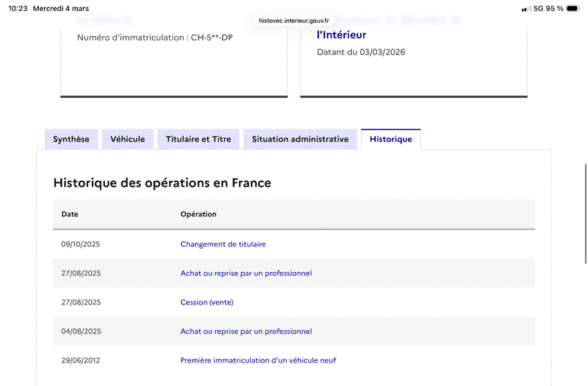
Task: Go to the Situation administrative tab
Action: pyautogui.click(x=300, y=139)
